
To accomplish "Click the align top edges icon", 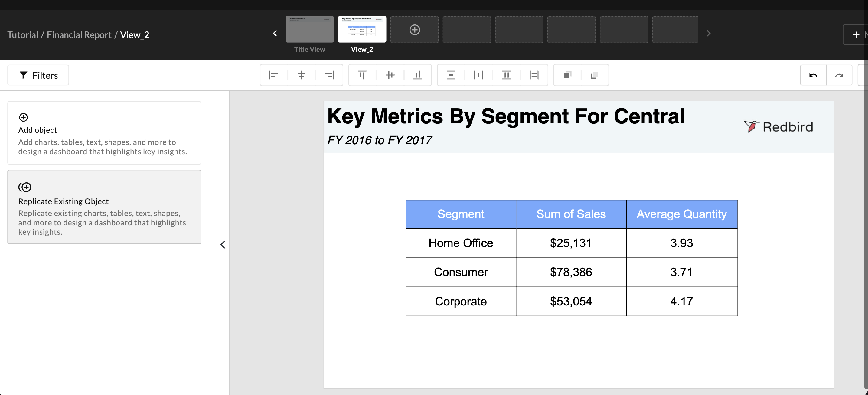I will tap(362, 75).
